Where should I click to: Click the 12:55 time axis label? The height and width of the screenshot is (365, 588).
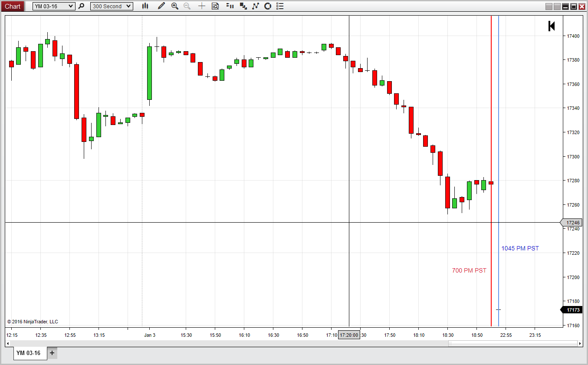coord(70,335)
